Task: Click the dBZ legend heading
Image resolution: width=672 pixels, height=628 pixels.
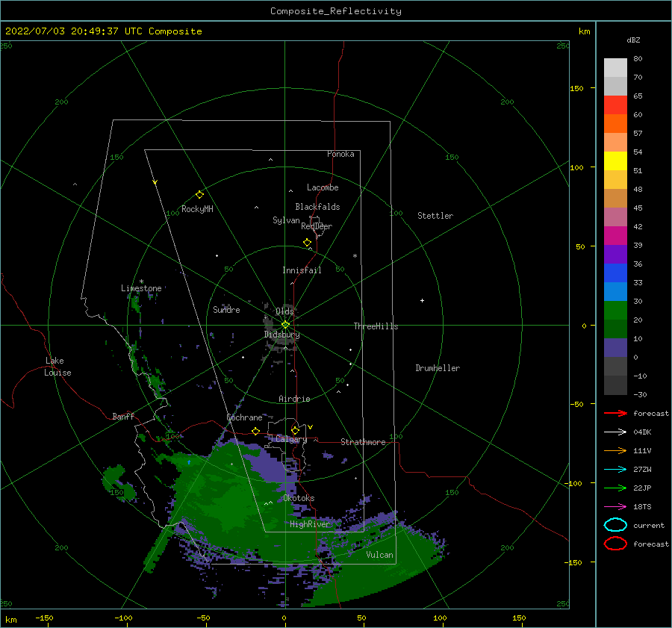Action: click(x=633, y=40)
